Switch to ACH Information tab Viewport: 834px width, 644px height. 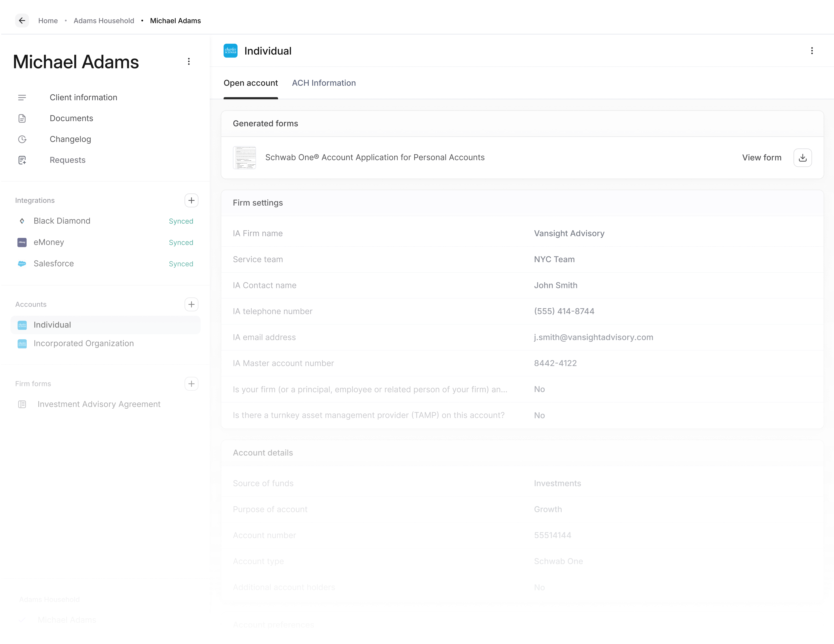click(323, 83)
